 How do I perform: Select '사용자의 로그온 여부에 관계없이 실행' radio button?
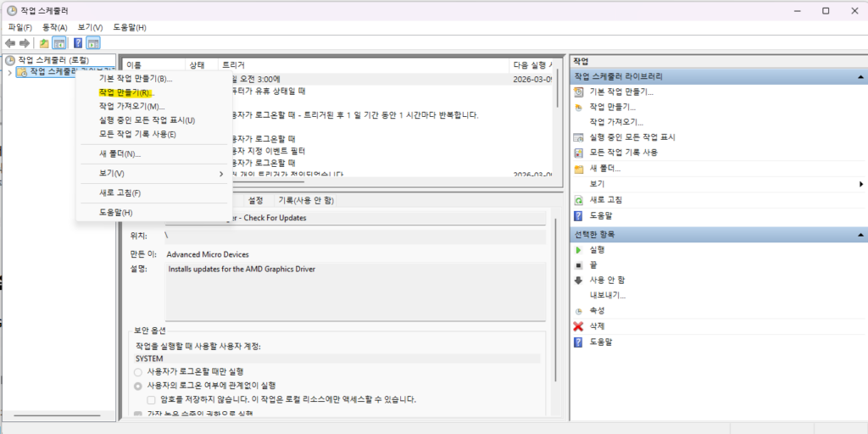(x=138, y=386)
